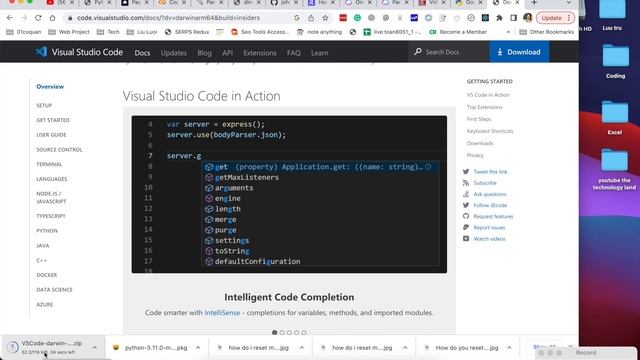Image resolution: width=640 pixels, height=360 pixels.
Task: Click the GitHub icon beside Request features
Action: pos(466,216)
